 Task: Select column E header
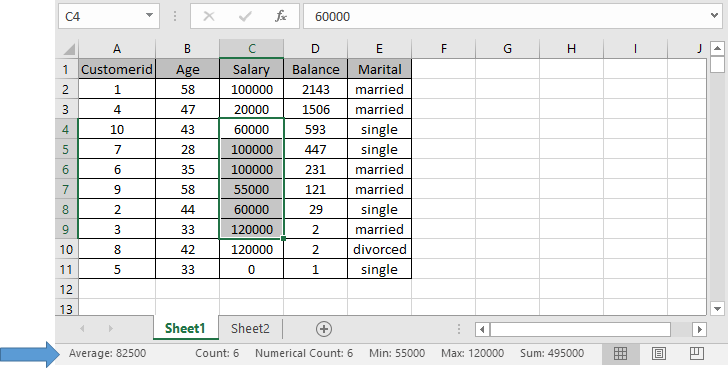tap(379, 49)
